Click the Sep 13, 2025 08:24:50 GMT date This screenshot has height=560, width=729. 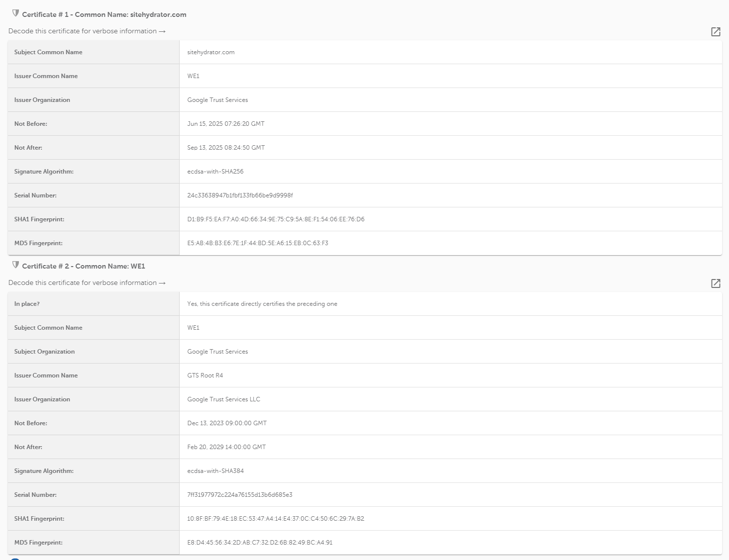coord(226,148)
